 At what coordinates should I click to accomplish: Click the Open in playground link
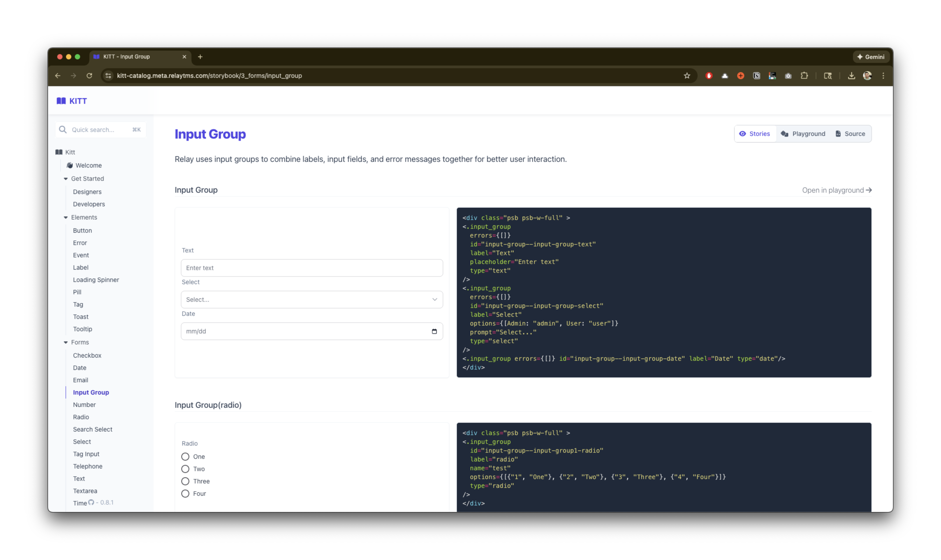(836, 190)
